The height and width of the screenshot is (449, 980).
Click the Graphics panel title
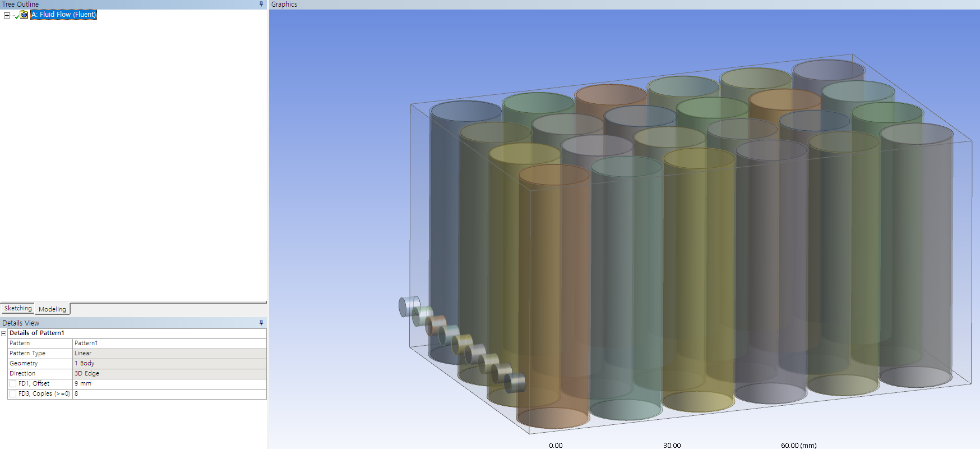coord(284,4)
